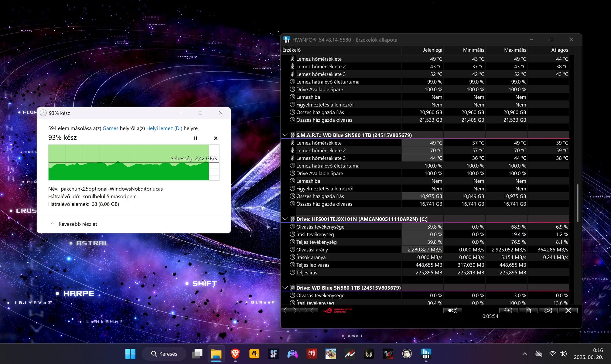Image resolution: width=611 pixels, height=364 pixels.
Task: Click the Átlagos column header
Action: click(x=548, y=50)
